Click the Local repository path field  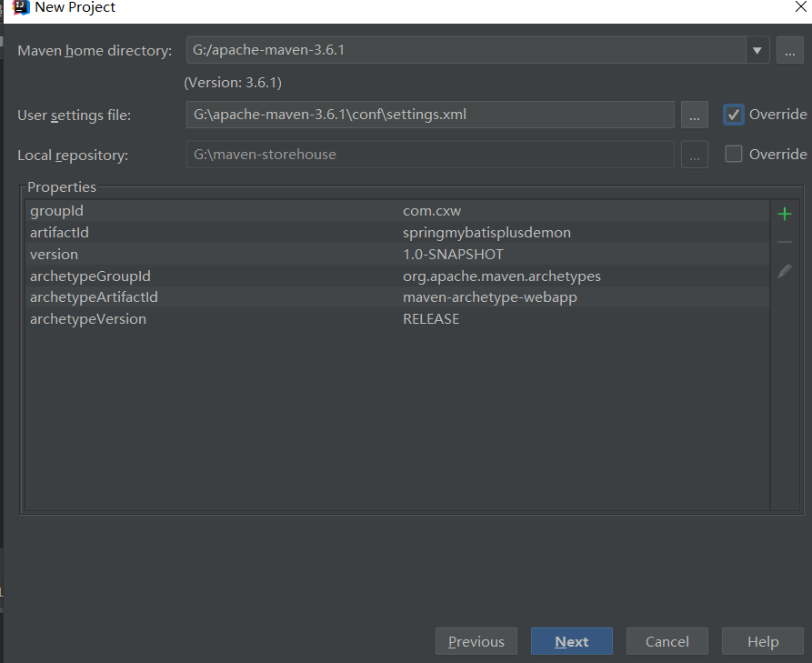(429, 155)
